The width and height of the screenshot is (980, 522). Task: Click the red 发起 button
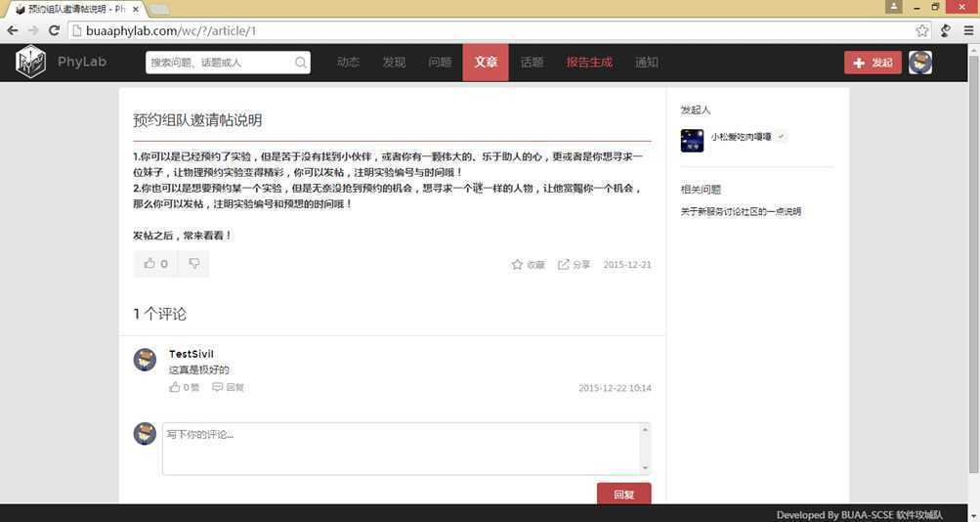(x=873, y=63)
